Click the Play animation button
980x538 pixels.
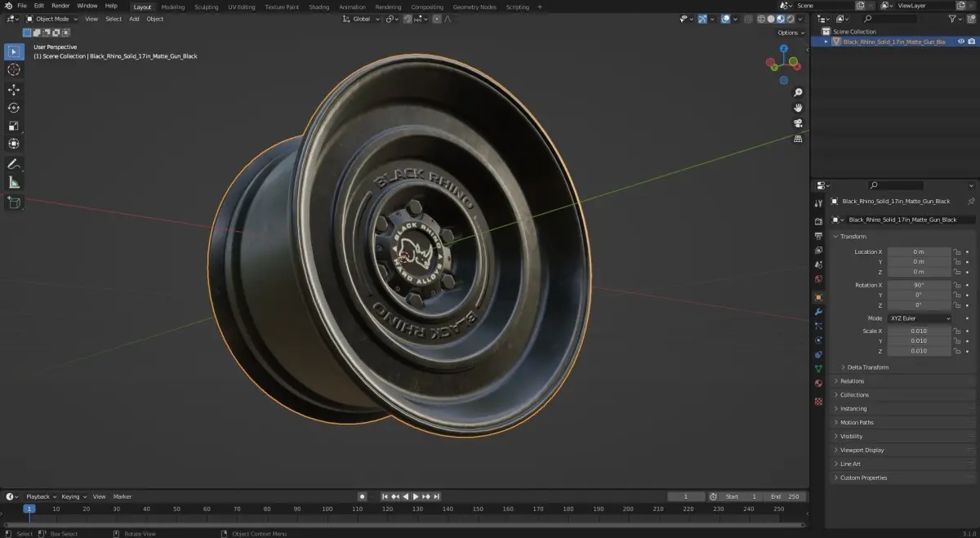(416, 496)
